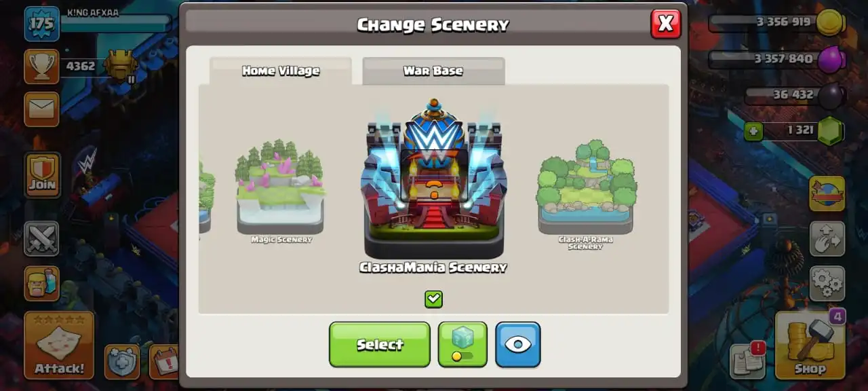The height and width of the screenshot is (391, 868).
Task: Switch to the War Base tab
Action: click(433, 71)
